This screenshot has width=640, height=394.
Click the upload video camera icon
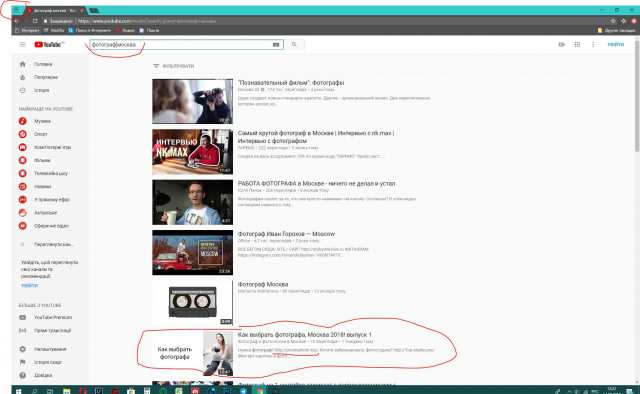(562, 45)
